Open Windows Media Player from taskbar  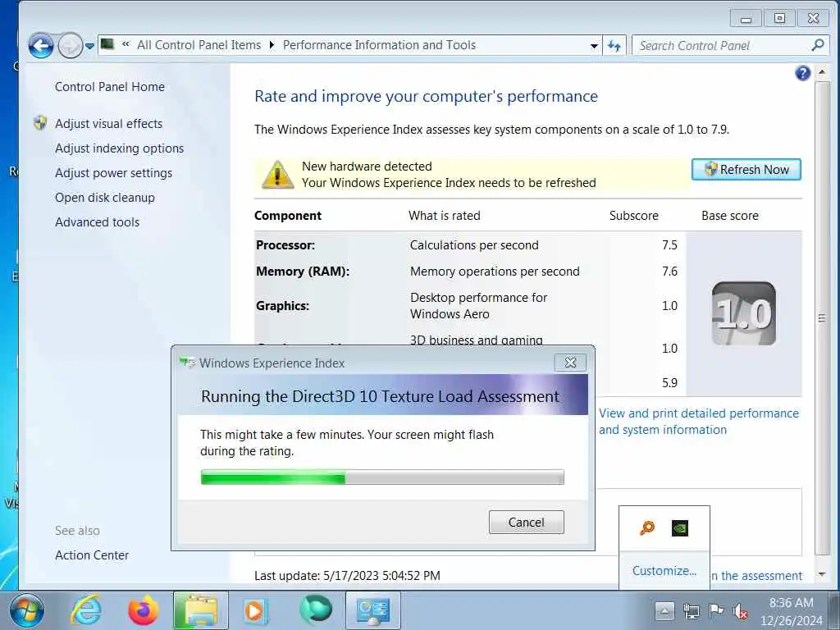click(254, 610)
